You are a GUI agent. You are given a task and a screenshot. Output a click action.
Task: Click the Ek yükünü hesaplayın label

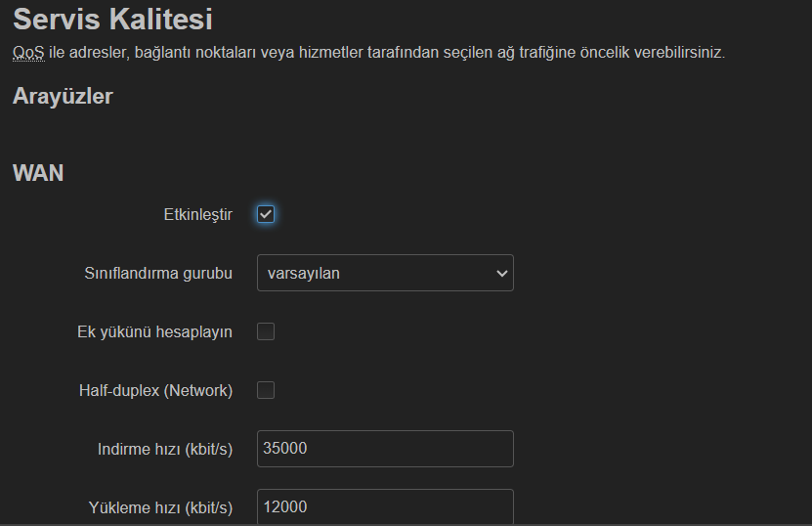pyautogui.click(x=154, y=331)
